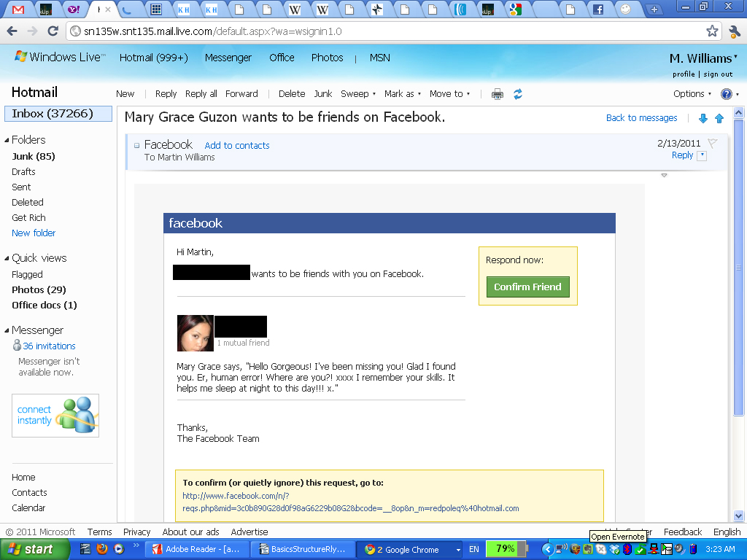Viewport: 747px width, 560px height.
Task: Open the Mark as dropdown
Action: point(403,94)
